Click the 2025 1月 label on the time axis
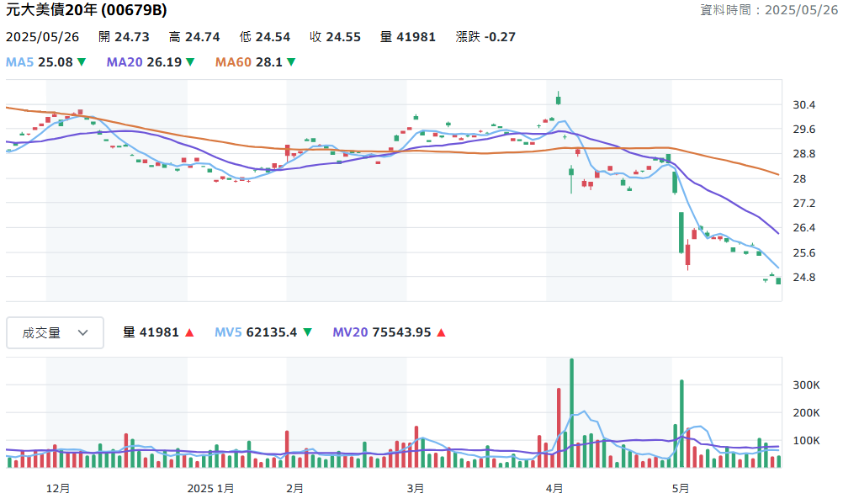This screenshot has width=843, height=504. point(210,488)
